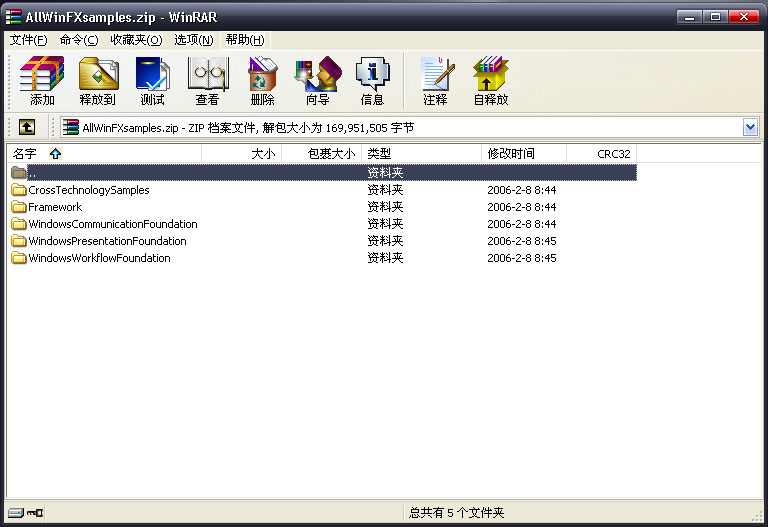768x527 pixels.
Task: Click the 删除 (Delete) toolbar icon
Action: [x=263, y=81]
